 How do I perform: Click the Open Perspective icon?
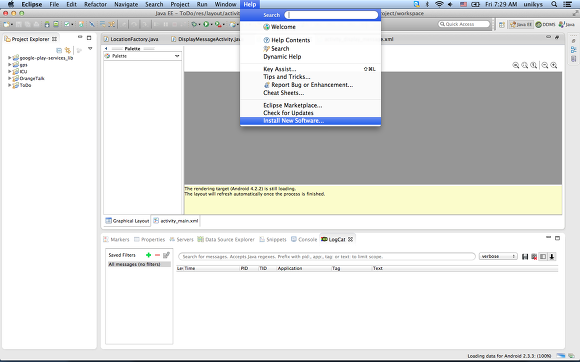(502, 25)
